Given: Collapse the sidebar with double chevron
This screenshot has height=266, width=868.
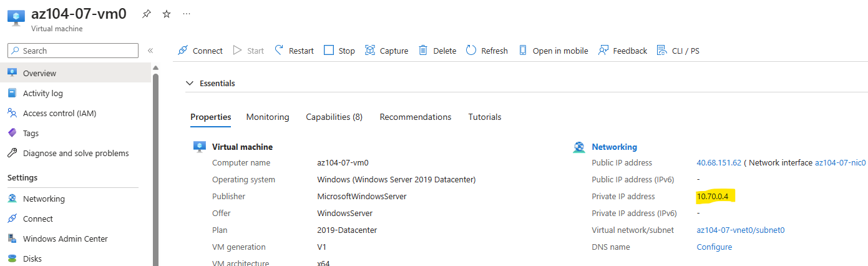Looking at the screenshot, I should point(150,51).
